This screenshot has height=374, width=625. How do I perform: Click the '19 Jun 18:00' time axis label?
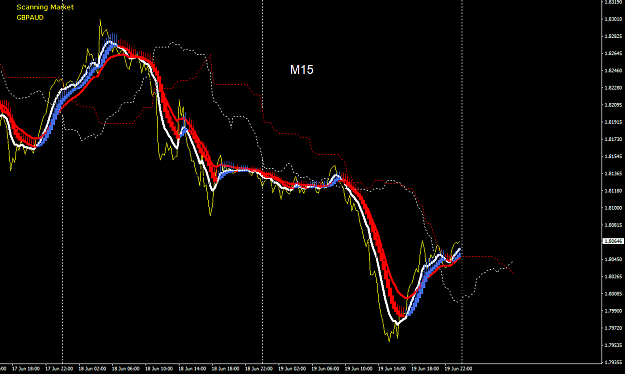[425, 369]
